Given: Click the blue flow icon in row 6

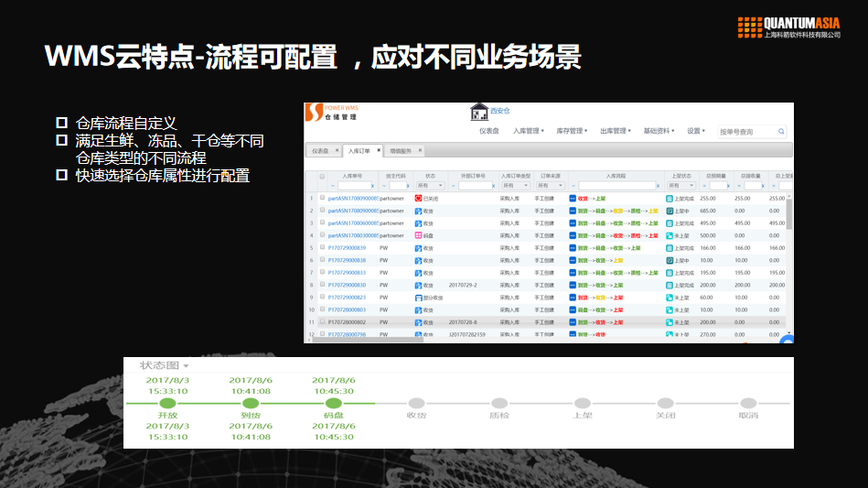Looking at the screenshot, I should tap(573, 260).
